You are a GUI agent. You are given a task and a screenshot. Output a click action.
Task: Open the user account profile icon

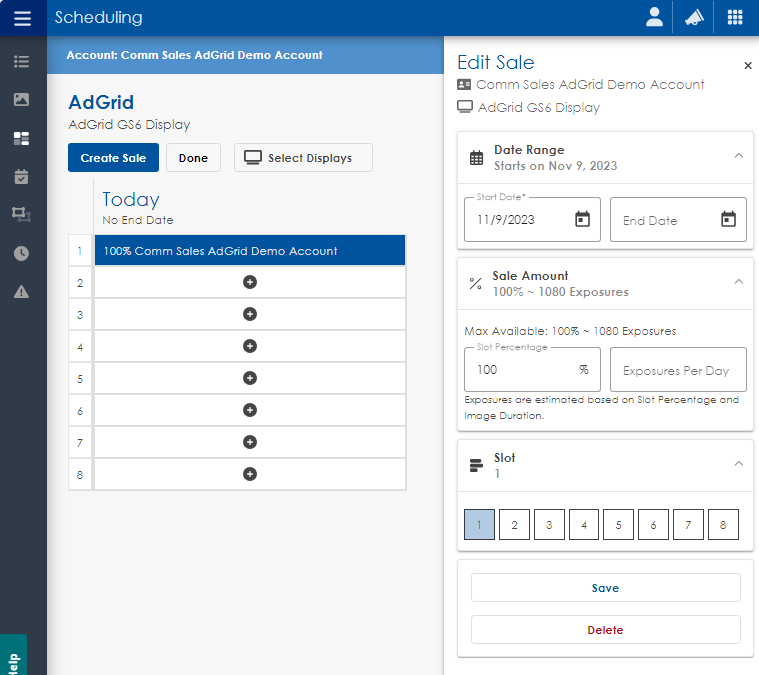(x=654, y=17)
